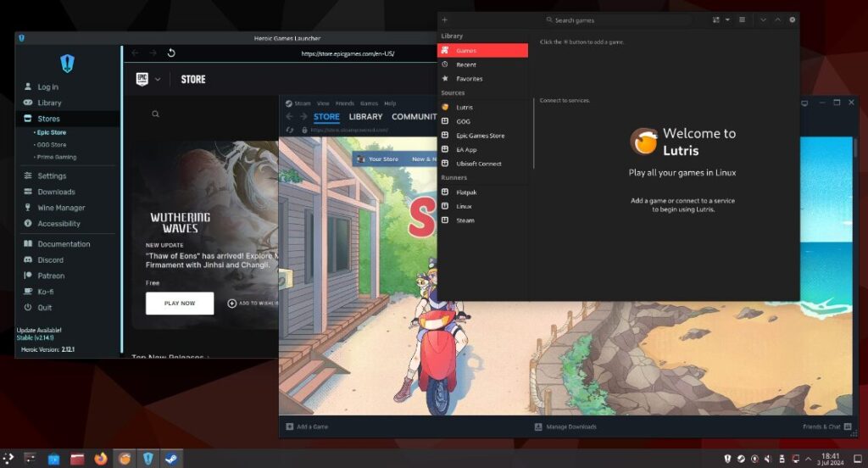
Task: Click the Heroic reload page icon
Action: click(171, 53)
